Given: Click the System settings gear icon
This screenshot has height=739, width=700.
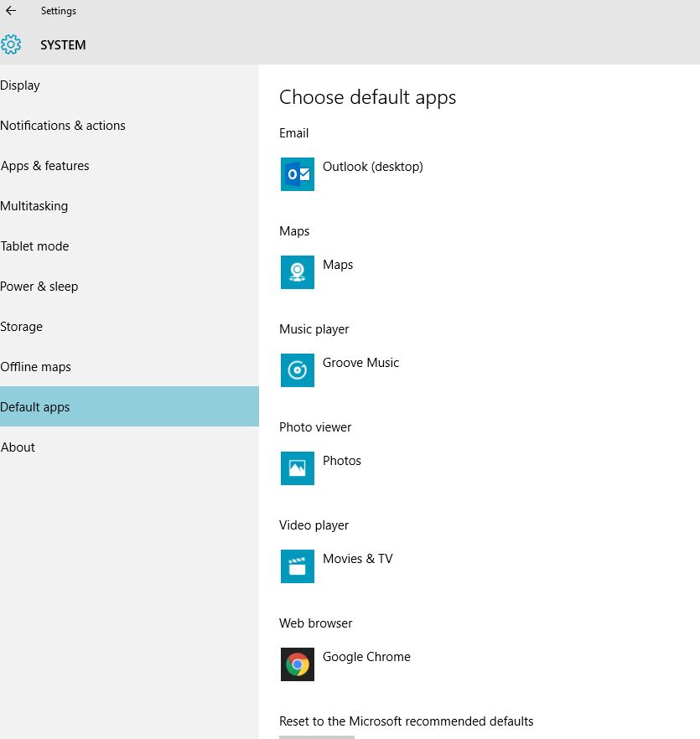Looking at the screenshot, I should pyautogui.click(x=11, y=45).
